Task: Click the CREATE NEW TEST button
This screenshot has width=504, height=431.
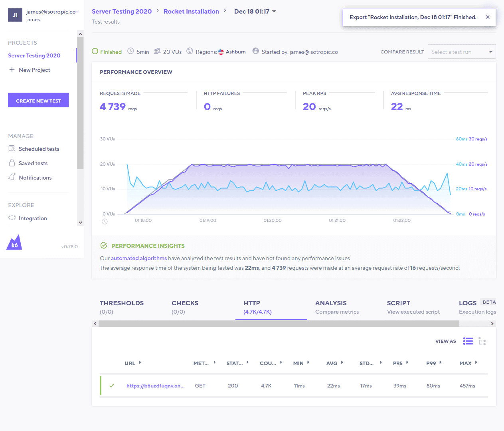Action: pos(38,100)
